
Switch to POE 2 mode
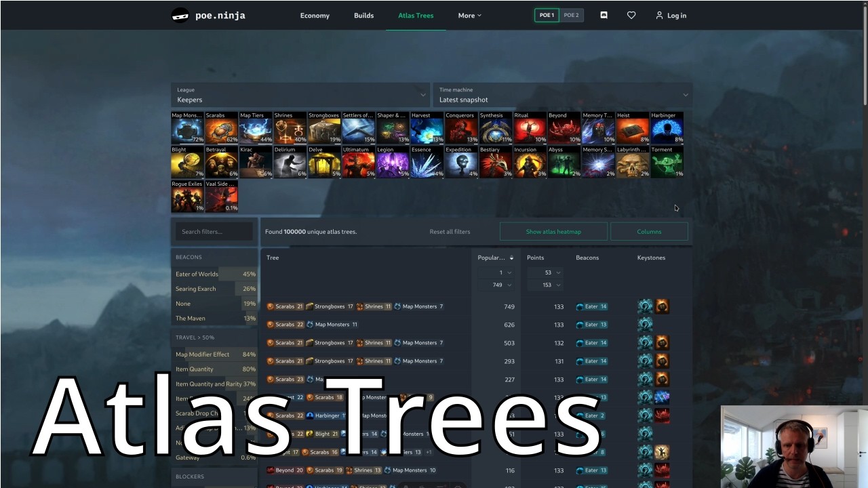[x=572, y=15]
